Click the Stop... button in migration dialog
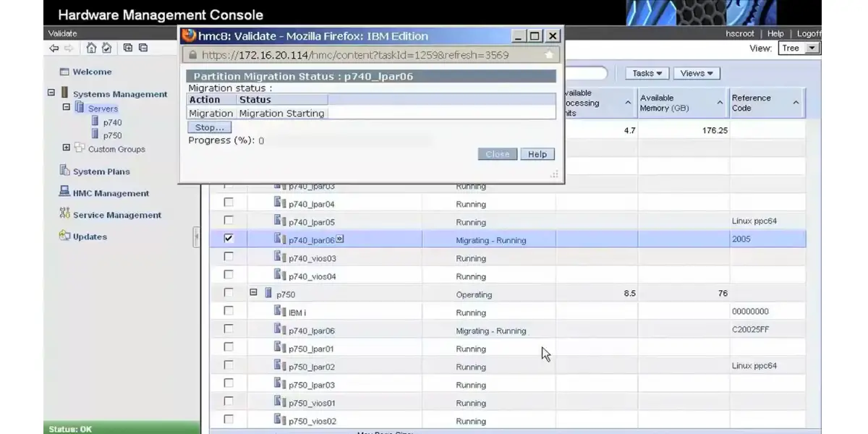Image resolution: width=868 pixels, height=434 pixels. point(210,127)
